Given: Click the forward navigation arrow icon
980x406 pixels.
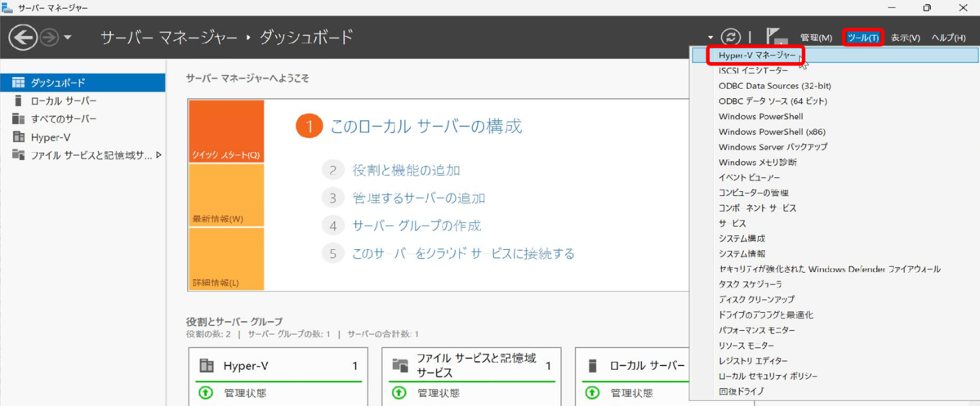Looking at the screenshot, I should point(49,38).
